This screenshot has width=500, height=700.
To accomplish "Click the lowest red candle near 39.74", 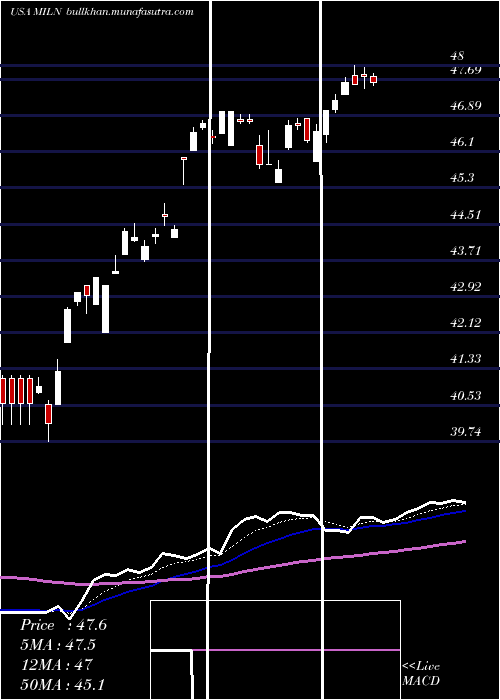I will (x=48, y=414).
